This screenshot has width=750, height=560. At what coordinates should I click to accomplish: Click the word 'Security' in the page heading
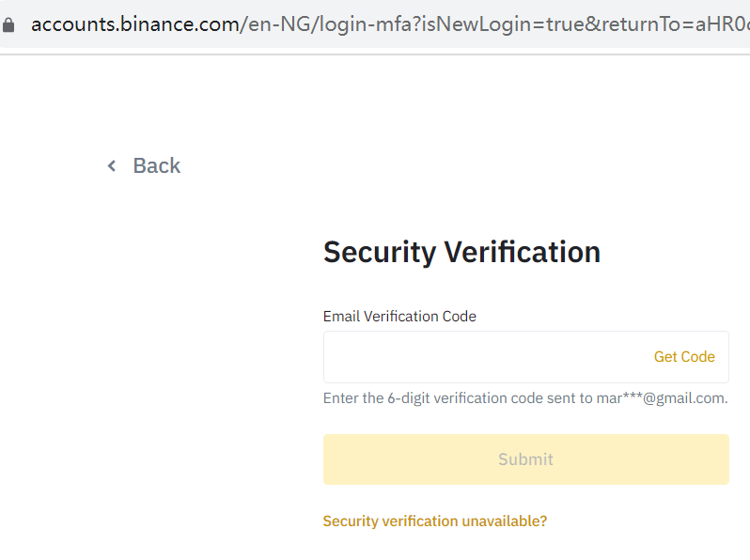379,252
